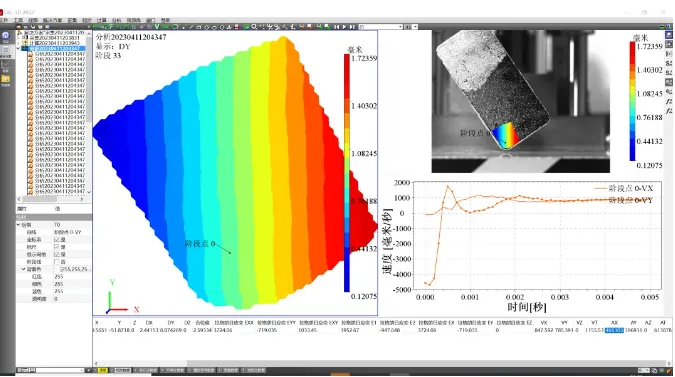Open the 工具 menu
Image resolution: width=675 pixels, height=377 pixels.
pos(19,20)
